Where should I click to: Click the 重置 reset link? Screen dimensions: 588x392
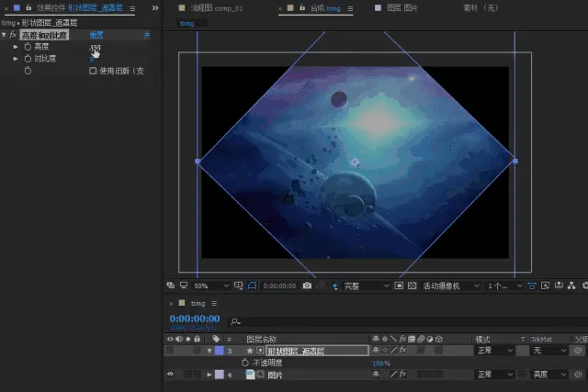[x=96, y=35]
